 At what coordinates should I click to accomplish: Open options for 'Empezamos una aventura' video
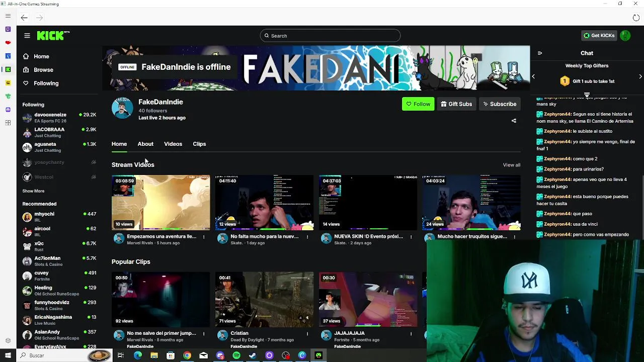[x=204, y=237]
